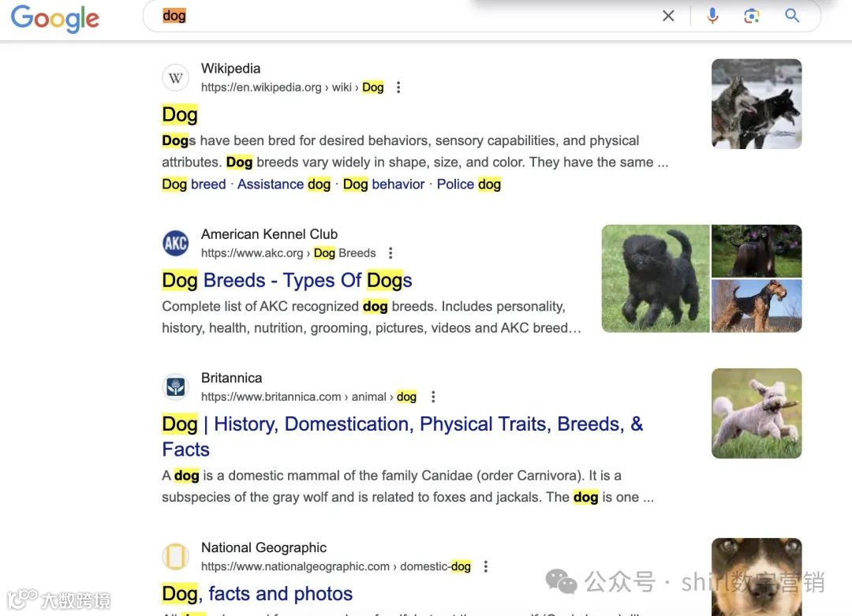Open the three-dot menu for Wikipedia result

coord(398,88)
